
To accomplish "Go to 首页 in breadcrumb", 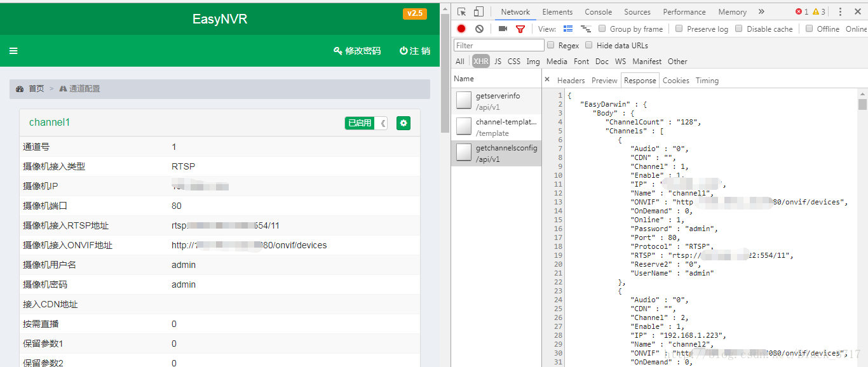I will click(36, 89).
